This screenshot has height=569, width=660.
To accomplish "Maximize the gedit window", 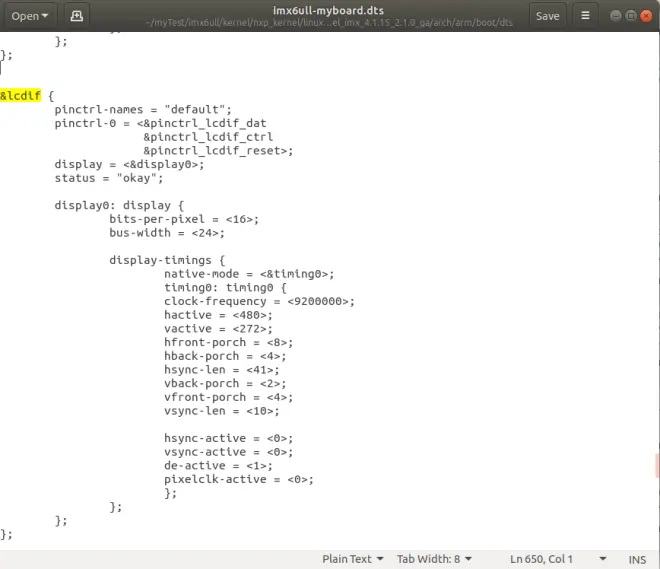I will click(631, 16).
